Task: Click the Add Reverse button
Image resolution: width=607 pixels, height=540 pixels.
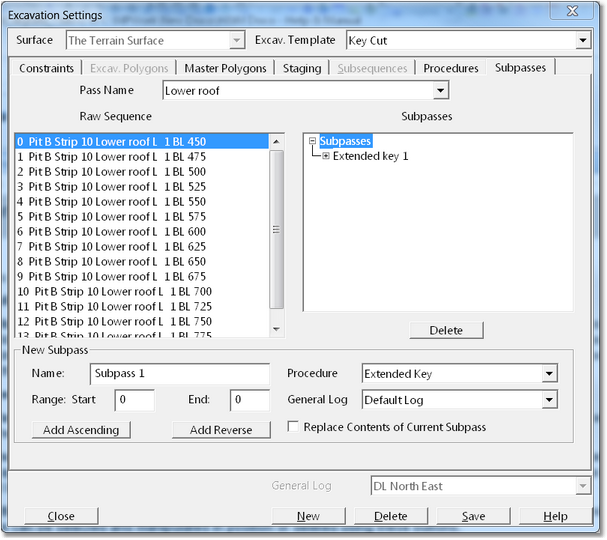Action: pos(221,430)
